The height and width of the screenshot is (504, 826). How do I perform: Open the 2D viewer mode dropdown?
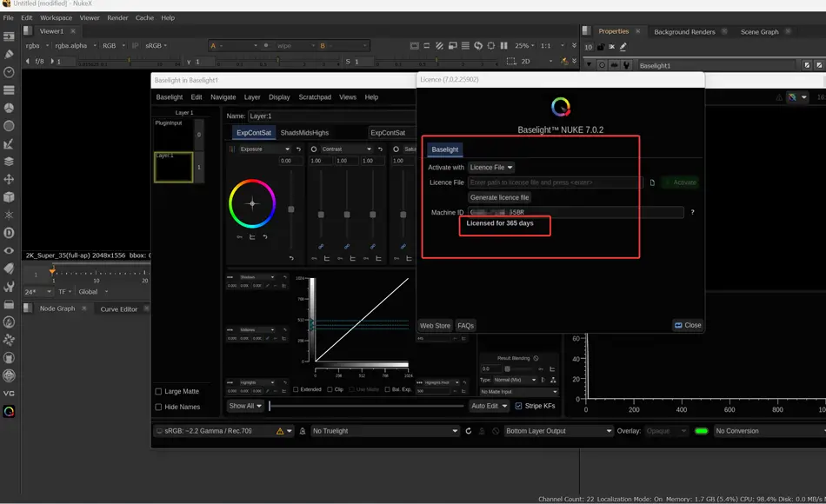(536, 61)
